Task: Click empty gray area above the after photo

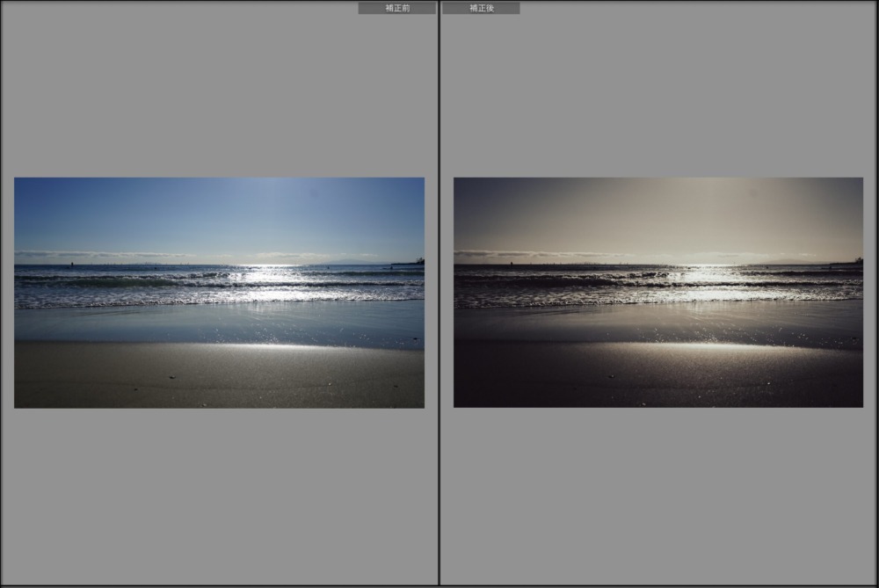Action: click(x=657, y=88)
